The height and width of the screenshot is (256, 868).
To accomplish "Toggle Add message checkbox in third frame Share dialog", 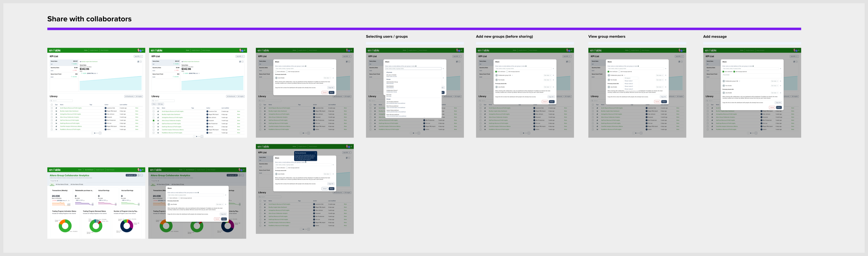I will pos(287,72).
